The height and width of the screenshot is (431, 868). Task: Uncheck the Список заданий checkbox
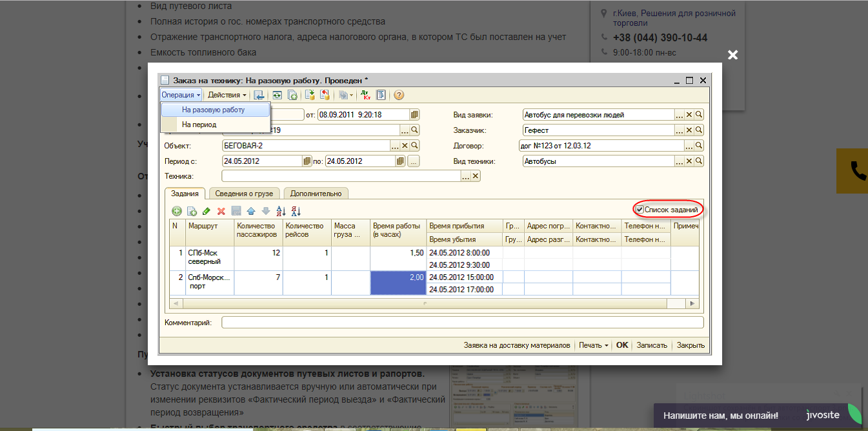640,210
